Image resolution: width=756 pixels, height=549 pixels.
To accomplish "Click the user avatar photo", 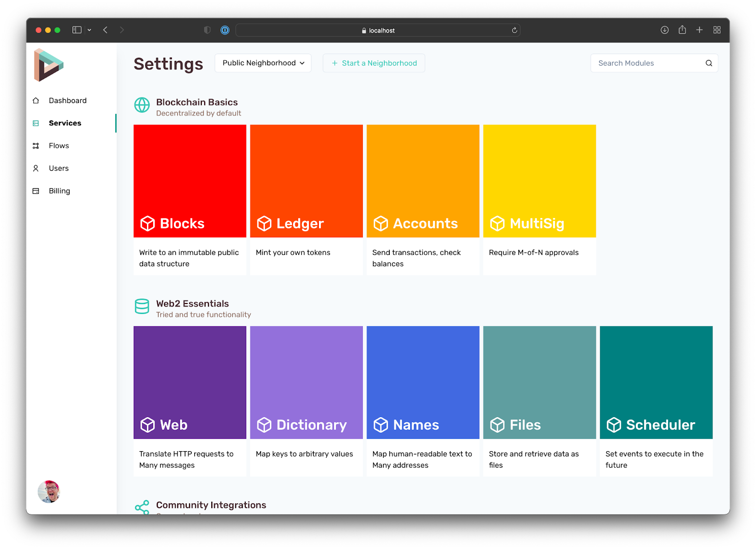I will (49, 492).
